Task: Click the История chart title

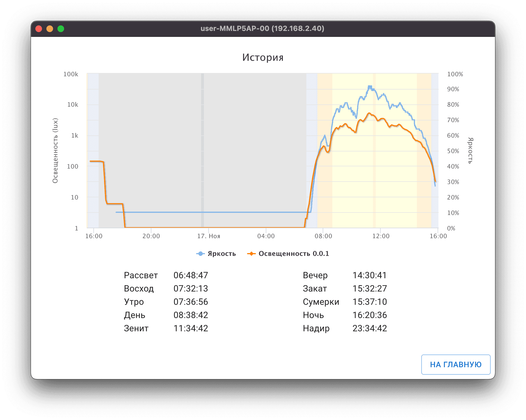Action: point(263,57)
